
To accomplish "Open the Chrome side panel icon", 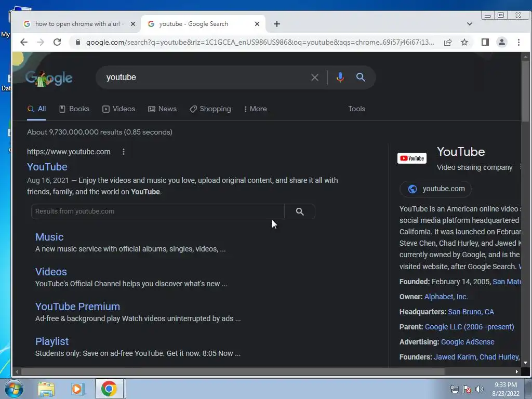I will [485, 42].
